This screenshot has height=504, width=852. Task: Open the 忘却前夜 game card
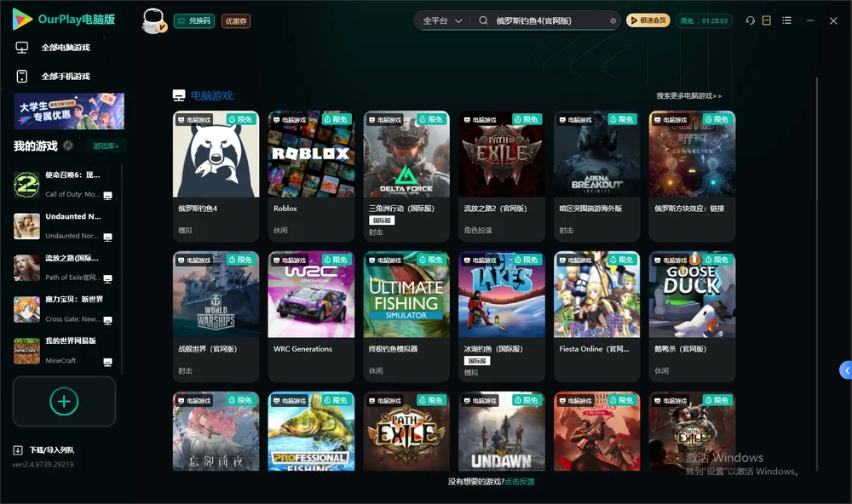point(216,432)
